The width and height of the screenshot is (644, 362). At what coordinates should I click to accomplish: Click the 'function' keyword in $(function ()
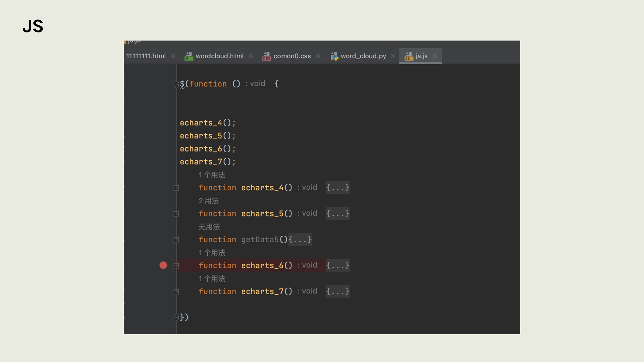point(208,84)
